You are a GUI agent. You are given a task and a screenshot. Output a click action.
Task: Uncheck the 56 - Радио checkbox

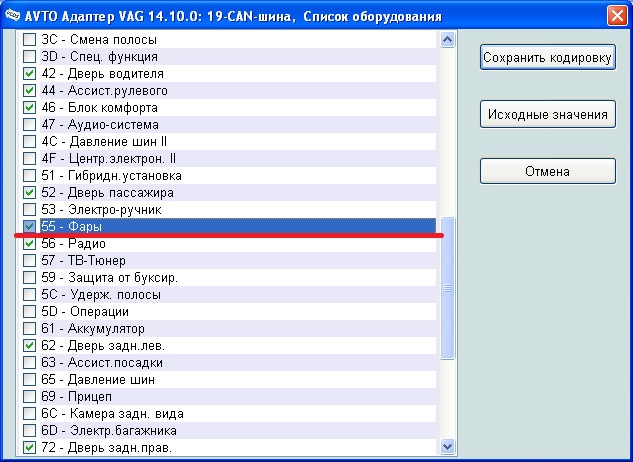pyautogui.click(x=29, y=244)
